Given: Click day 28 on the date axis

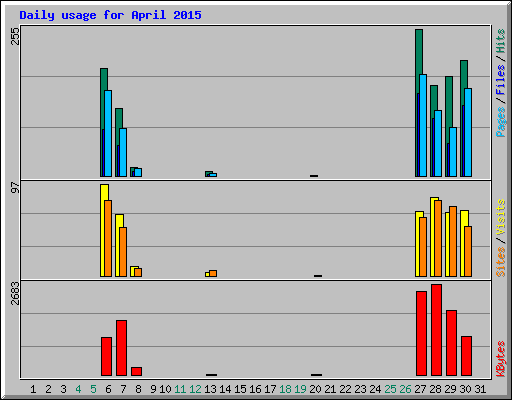Looking at the screenshot, I should tap(435, 389).
